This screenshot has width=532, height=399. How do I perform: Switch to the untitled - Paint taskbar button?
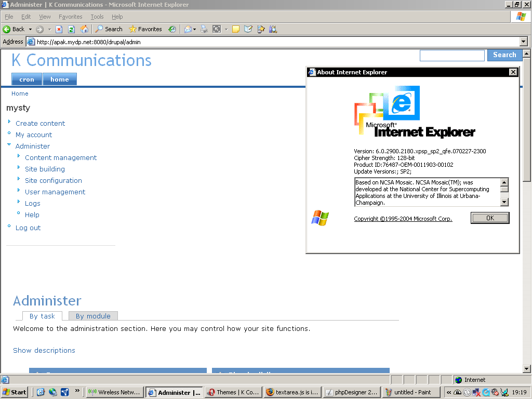(x=411, y=392)
